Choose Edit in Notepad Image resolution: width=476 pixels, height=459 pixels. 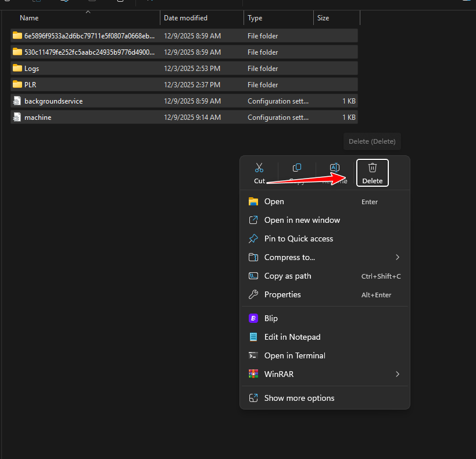point(292,337)
